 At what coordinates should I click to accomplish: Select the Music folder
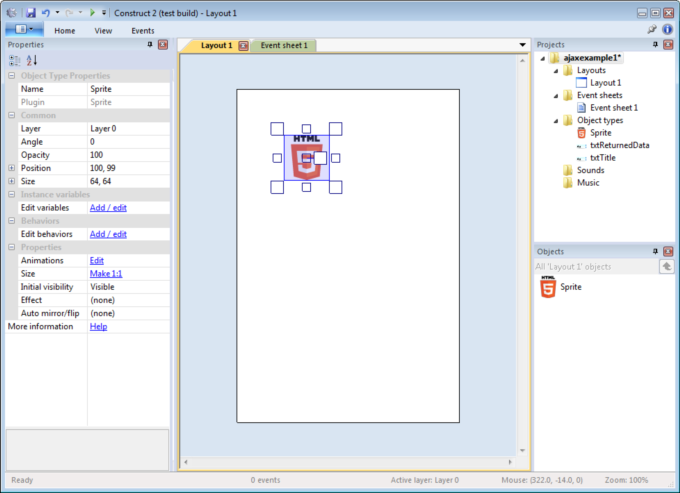click(588, 183)
